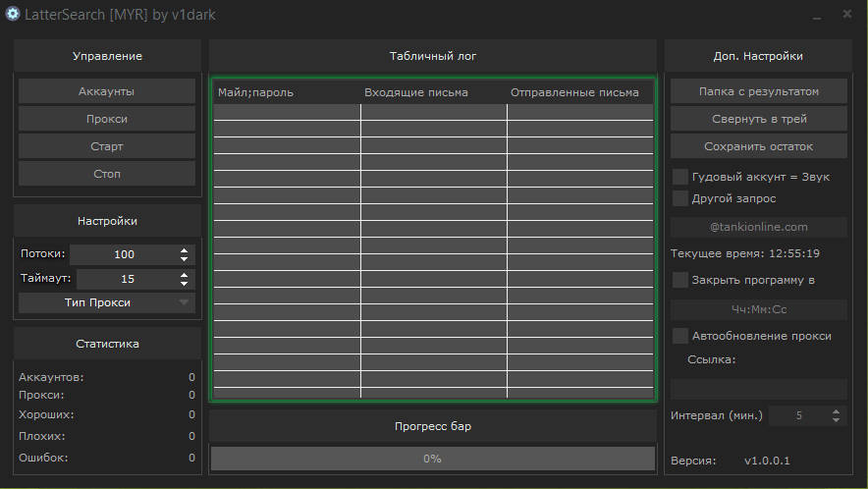
Task: Open the Тип Прокси dropdown
Action: tap(106, 302)
